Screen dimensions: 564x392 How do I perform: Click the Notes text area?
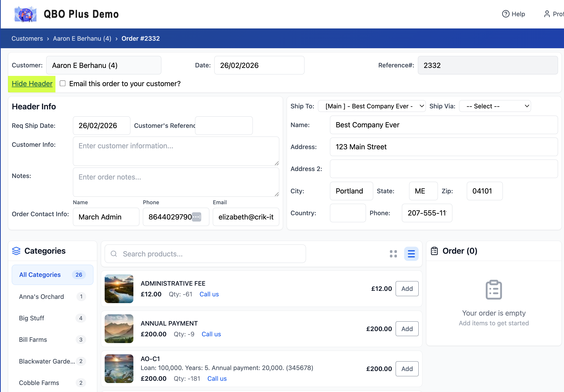pyautogui.click(x=176, y=182)
